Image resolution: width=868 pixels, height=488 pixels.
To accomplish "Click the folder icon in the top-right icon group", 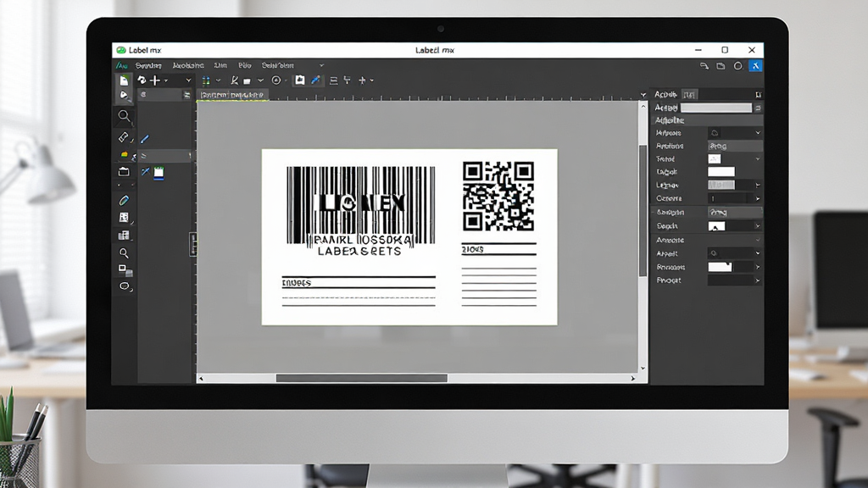I will [x=721, y=66].
